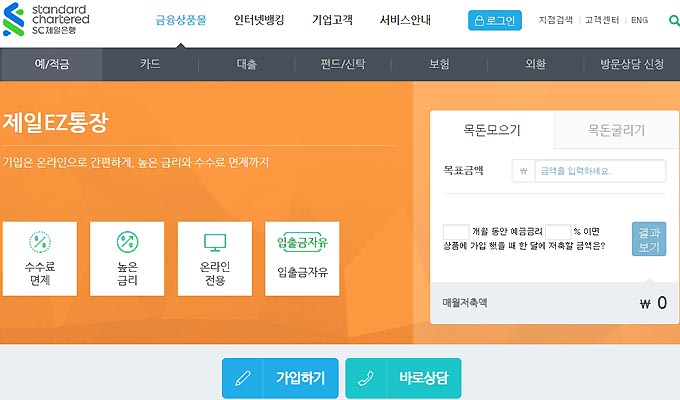Click the 로그인 button
Image resolution: width=680 pixels, height=400 pixels.
(495, 20)
